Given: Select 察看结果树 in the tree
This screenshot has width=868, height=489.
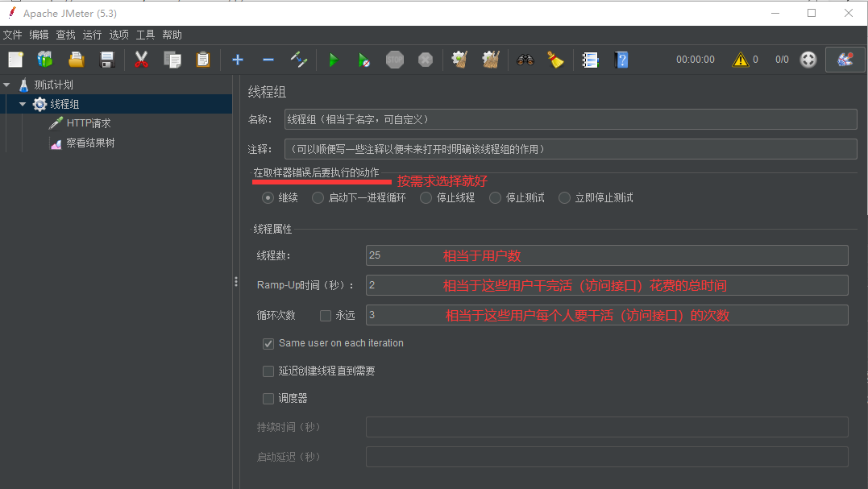Looking at the screenshot, I should (x=90, y=143).
